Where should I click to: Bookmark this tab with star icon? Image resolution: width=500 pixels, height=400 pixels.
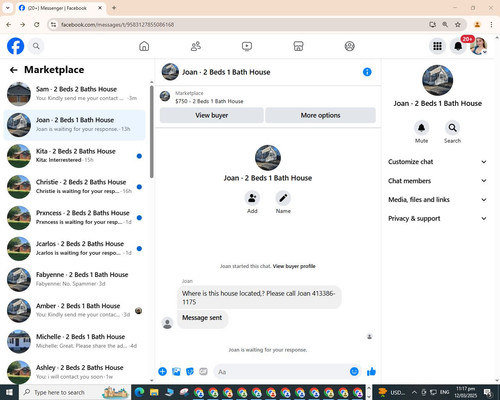coord(458,25)
